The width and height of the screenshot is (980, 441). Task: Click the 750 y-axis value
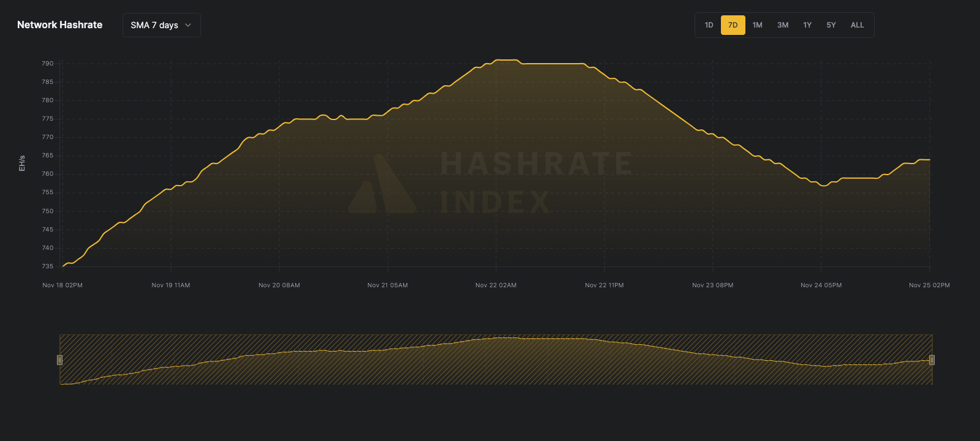[48, 211]
